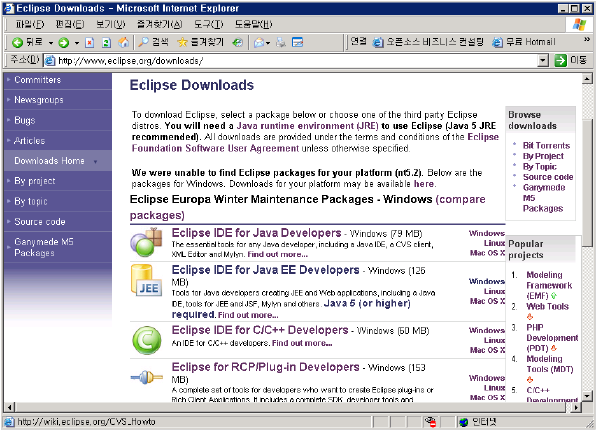
Task: Click the horizontal scrollbar right arrow
Action: tap(577, 407)
